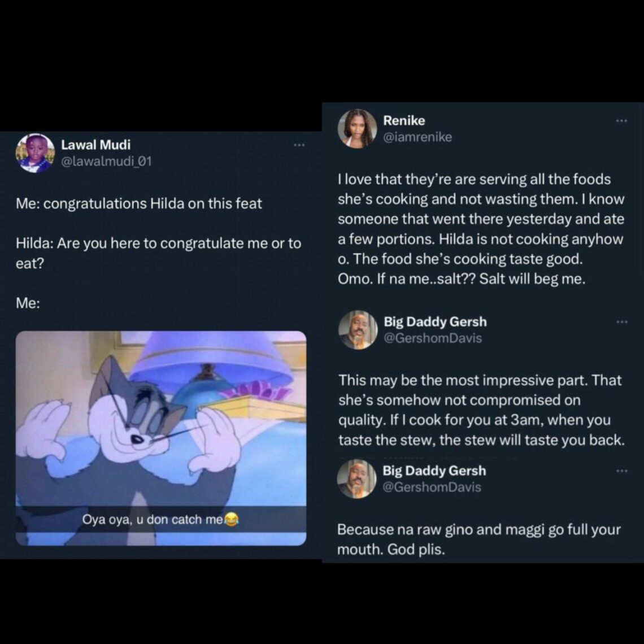Open the 'raw gino and maggi' tweet text
This screenshot has height=644, width=644.
click(479, 539)
